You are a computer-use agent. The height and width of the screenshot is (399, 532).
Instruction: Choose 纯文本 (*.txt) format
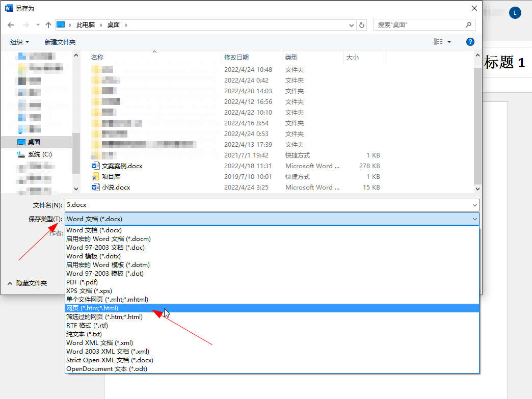click(x=272, y=334)
